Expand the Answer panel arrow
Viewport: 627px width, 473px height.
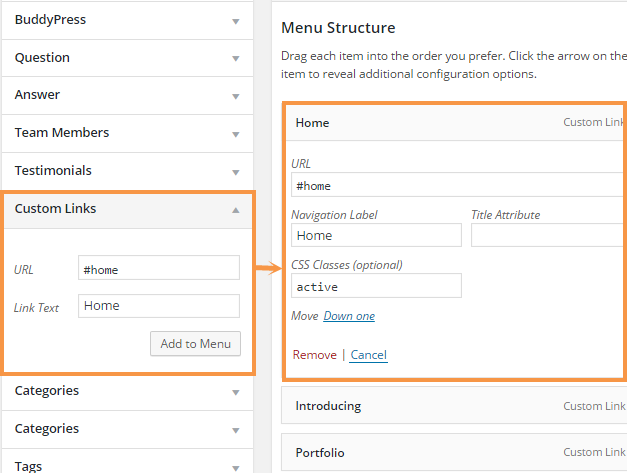236,96
